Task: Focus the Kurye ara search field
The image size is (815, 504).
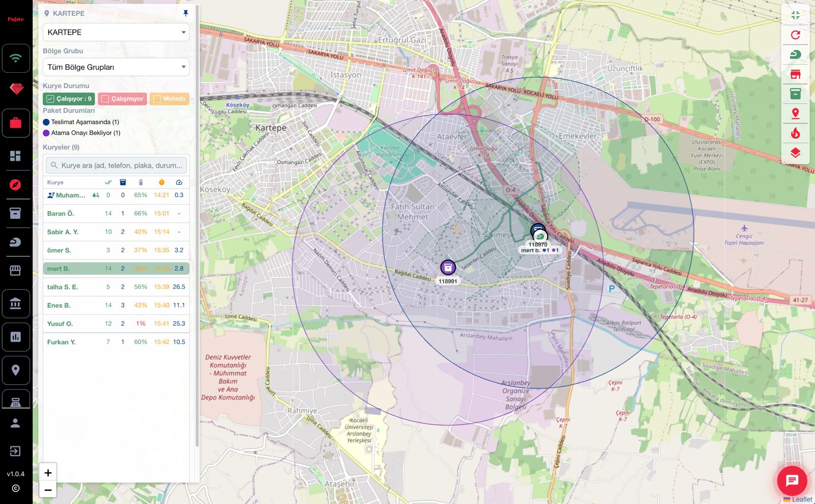Action: pyautogui.click(x=116, y=165)
